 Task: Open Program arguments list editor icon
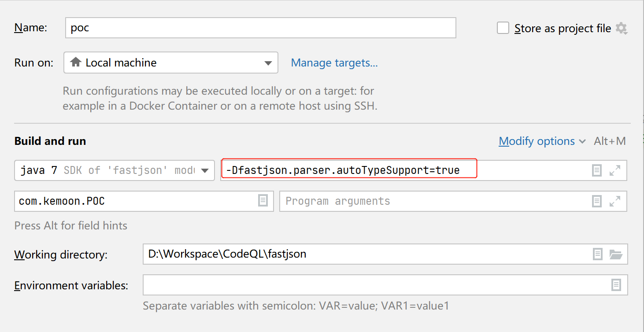coord(597,201)
